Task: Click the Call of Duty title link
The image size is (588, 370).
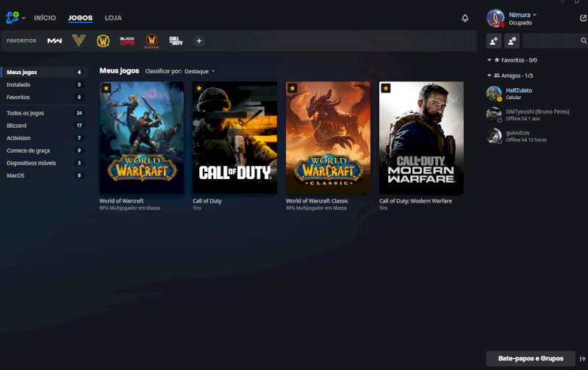Action: click(207, 200)
